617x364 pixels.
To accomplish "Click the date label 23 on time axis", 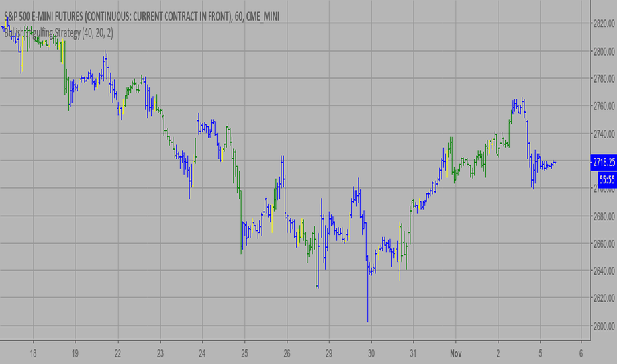I will pyautogui.click(x=160, y=354).
